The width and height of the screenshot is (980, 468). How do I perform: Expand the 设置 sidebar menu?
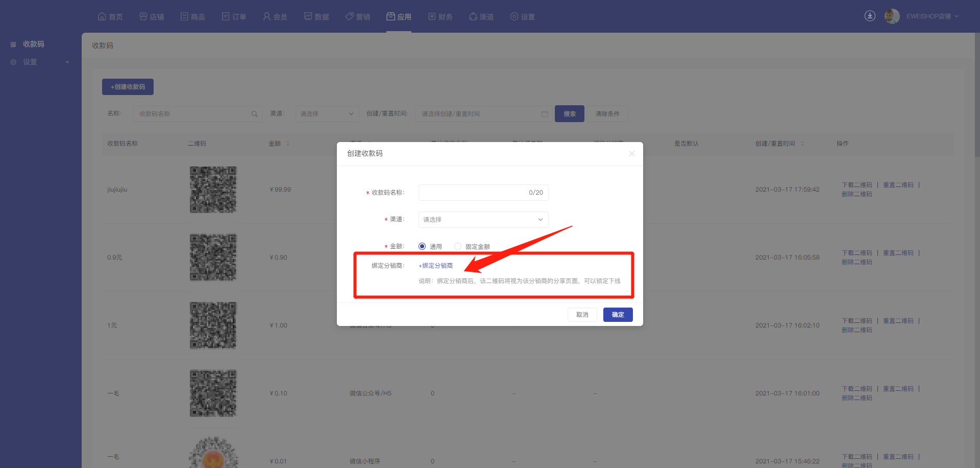click(40, 62)
